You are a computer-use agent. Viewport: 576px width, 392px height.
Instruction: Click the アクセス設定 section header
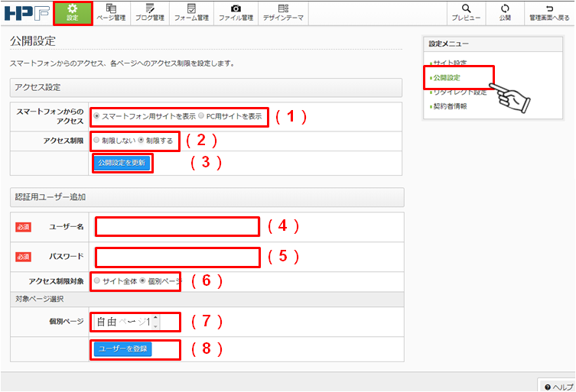(206, 87)
